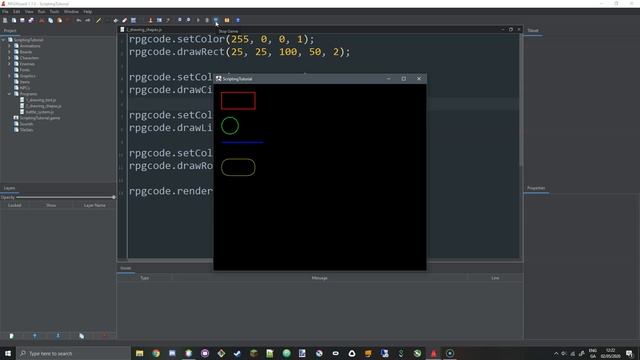Viewport: 640px width, 360px height.
Task: Open the Tools menu
Action: coord(54,12)
